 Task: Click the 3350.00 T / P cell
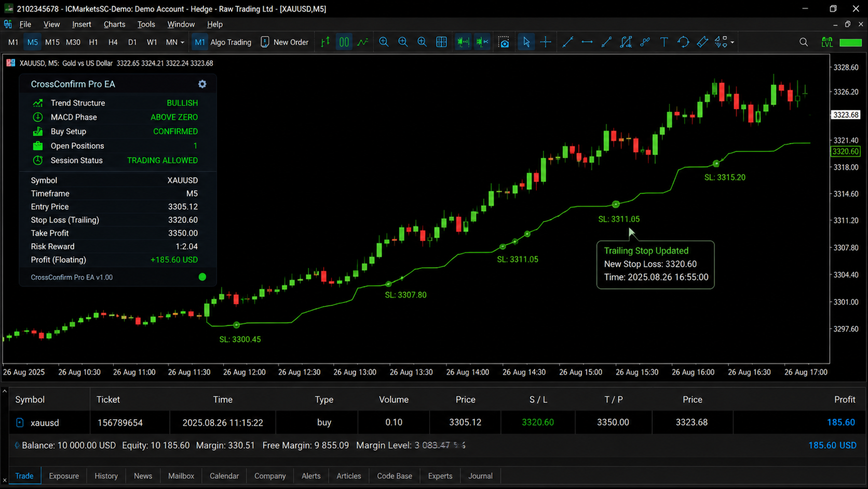pyautogui.click(x=613, y=422)
